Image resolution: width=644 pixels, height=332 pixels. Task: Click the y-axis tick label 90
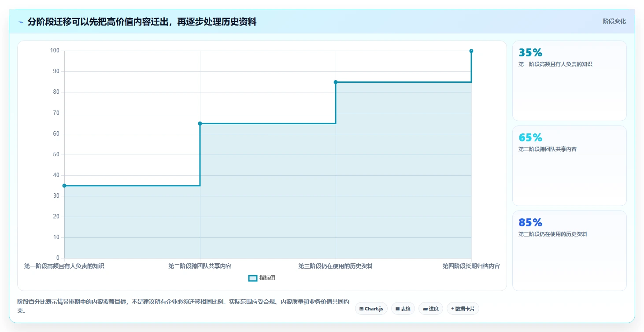[x=56, y=71]
